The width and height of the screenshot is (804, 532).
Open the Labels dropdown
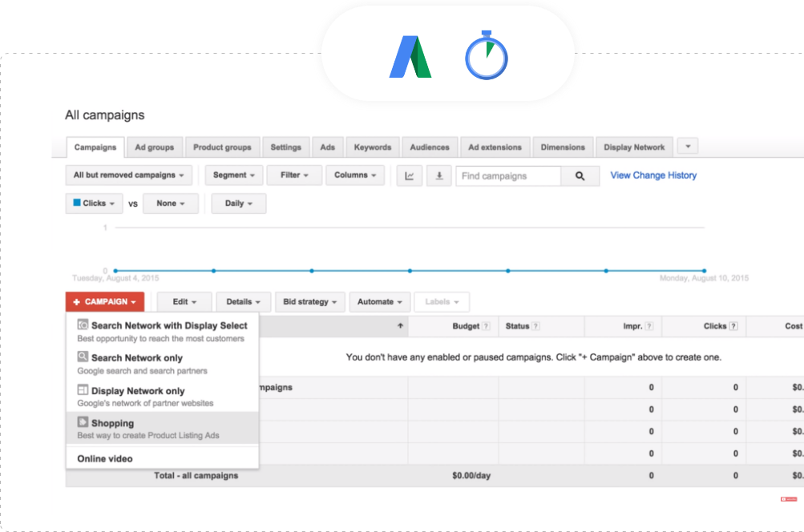pyautogui.click(x=442, y=302)
